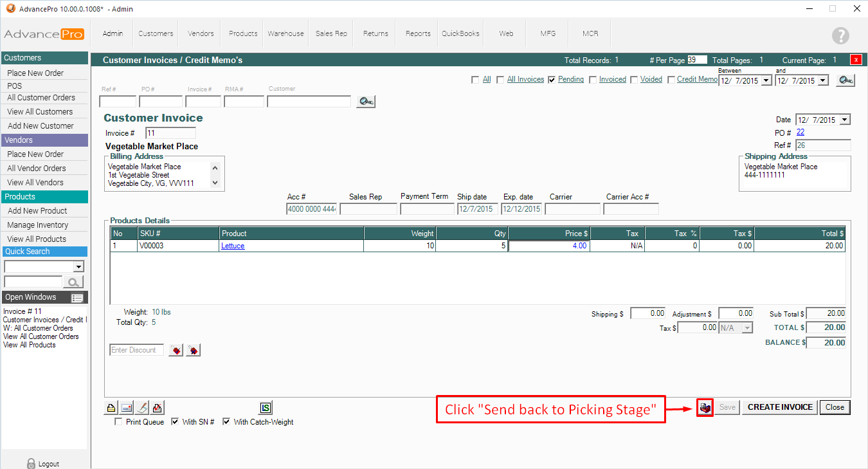Open the Between start date dropdown

point(766,81)
